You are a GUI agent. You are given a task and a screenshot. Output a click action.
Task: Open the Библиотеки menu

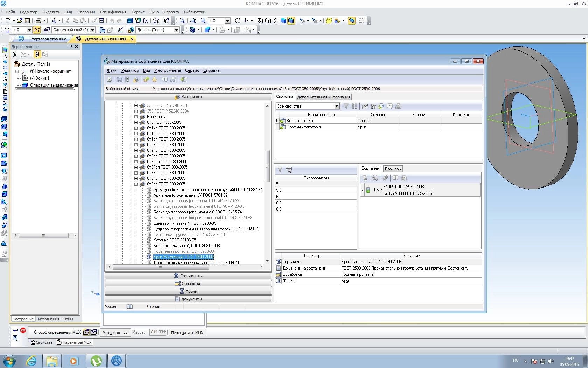point(195,12)
